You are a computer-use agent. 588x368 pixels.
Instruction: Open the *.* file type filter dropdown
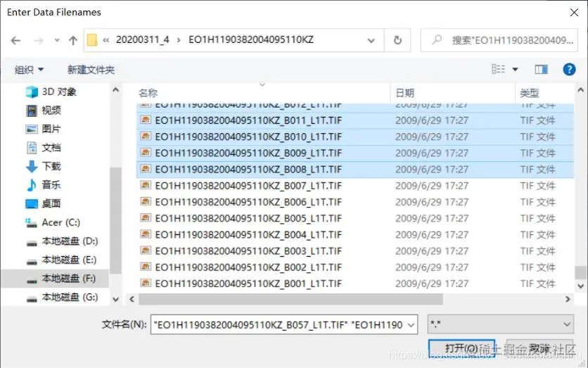[x=501, y=324]
